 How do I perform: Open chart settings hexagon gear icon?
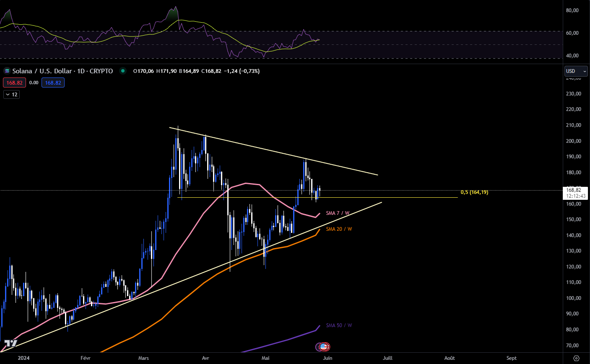click(x=576, y=358)
